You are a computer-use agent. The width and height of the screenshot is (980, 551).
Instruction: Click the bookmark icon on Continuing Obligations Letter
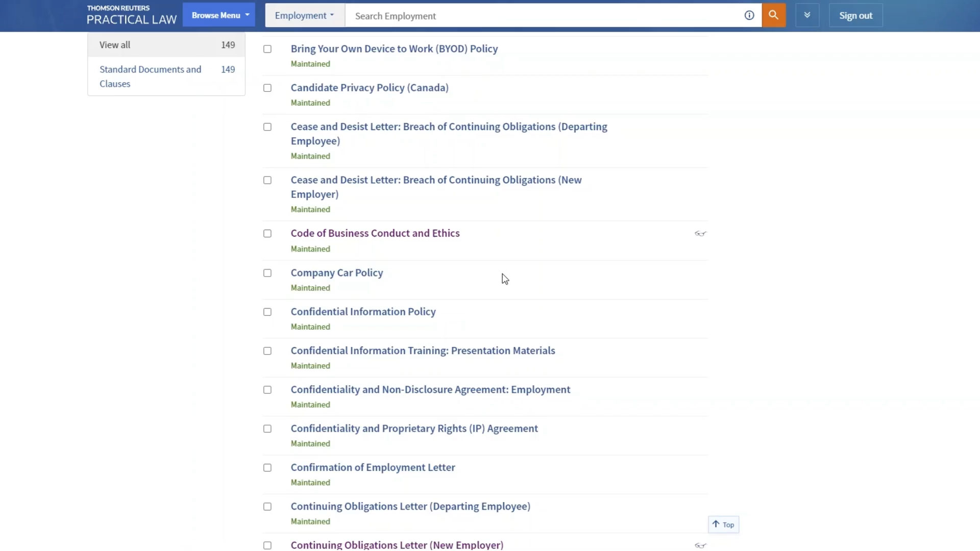(x=700, y=545)
